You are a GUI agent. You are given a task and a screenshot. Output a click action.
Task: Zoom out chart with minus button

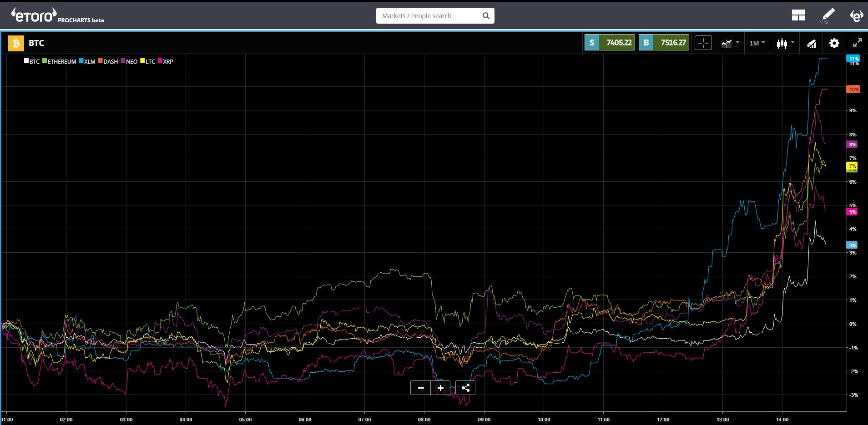(x=421, y=388)
